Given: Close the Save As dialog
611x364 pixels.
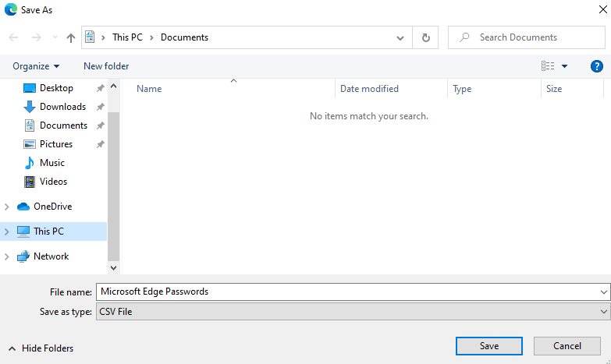Looking at the screenshot, I should [603, 9].
